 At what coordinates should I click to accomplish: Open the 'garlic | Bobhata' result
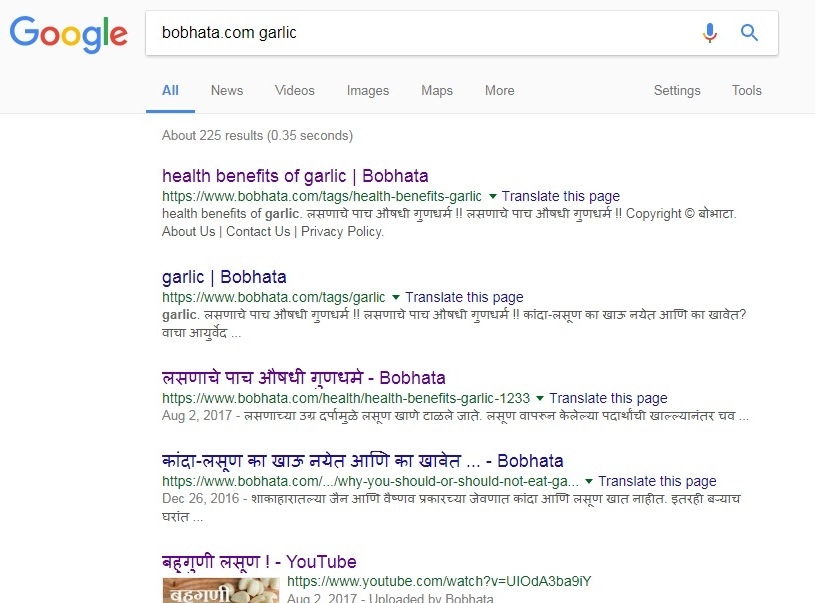[224, 277]
